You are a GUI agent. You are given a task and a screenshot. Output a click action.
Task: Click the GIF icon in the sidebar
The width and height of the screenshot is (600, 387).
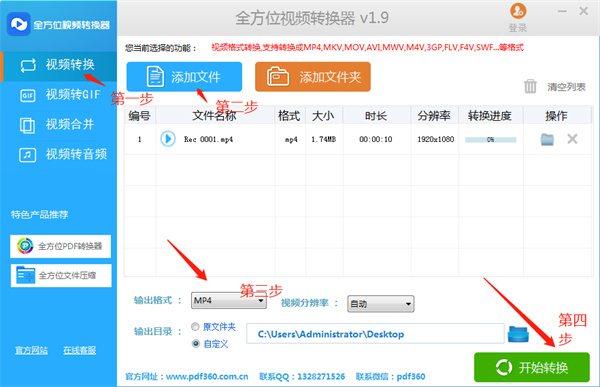coord(28,95)
